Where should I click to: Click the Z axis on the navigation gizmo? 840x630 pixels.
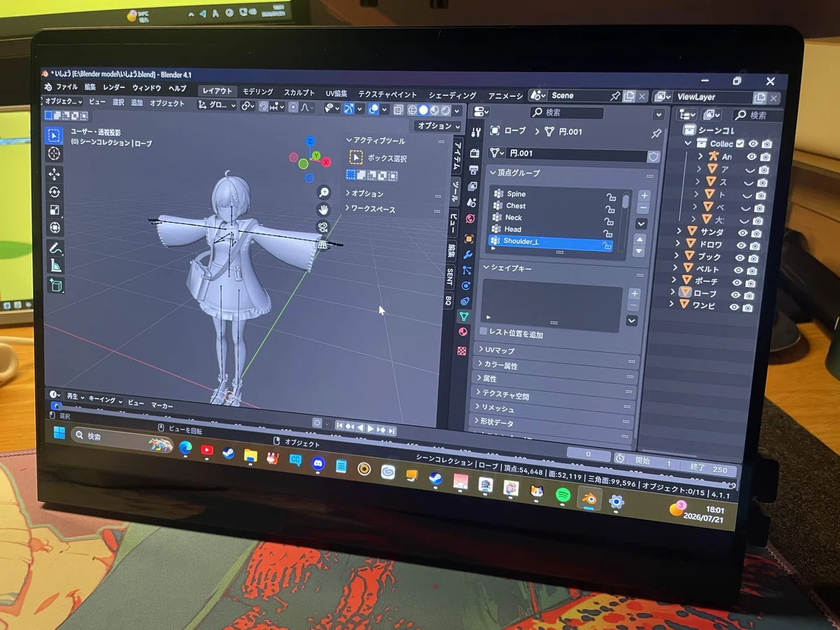[311, 141]
